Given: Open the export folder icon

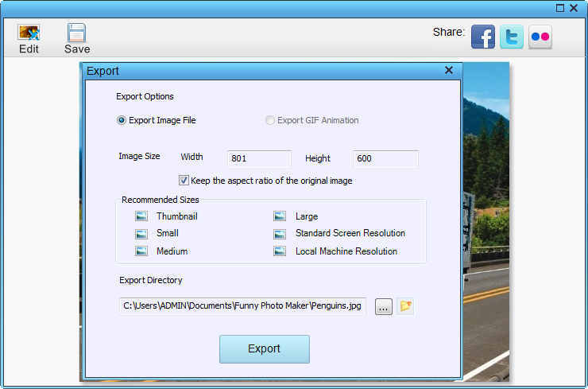Looking at the screenshot, I should click(405, 306).
